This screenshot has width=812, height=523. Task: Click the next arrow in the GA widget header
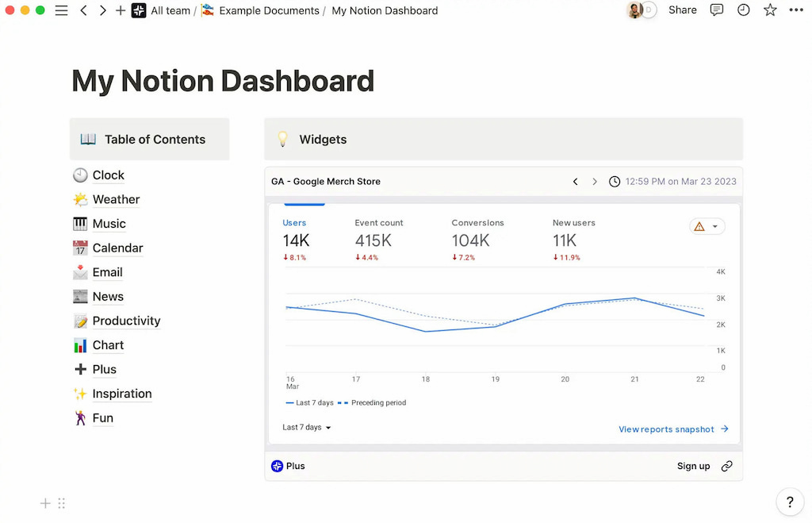[595, 181]
